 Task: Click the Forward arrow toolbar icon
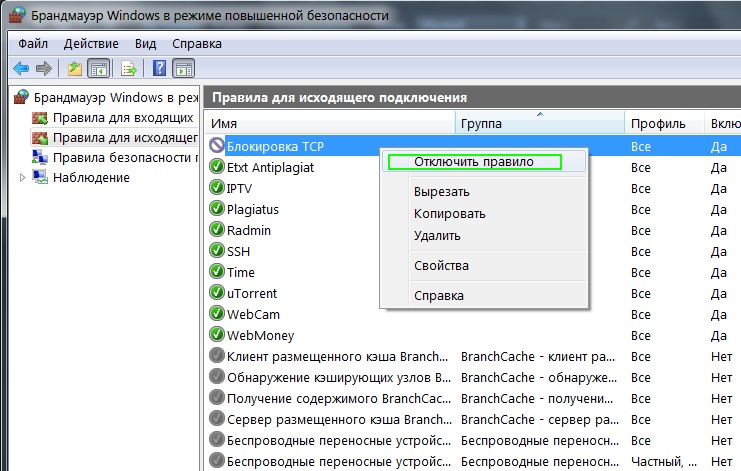tap(43, 69)
